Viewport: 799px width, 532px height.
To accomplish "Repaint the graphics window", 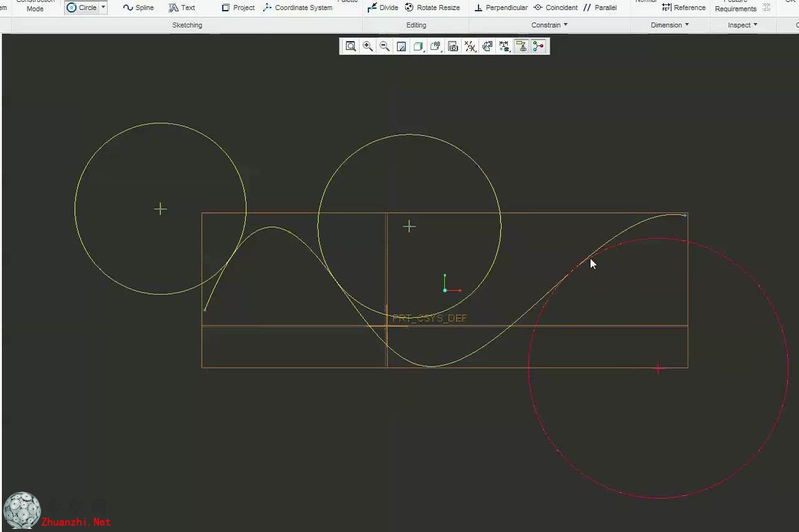I will pyautogui.click(x=401, y=46).
